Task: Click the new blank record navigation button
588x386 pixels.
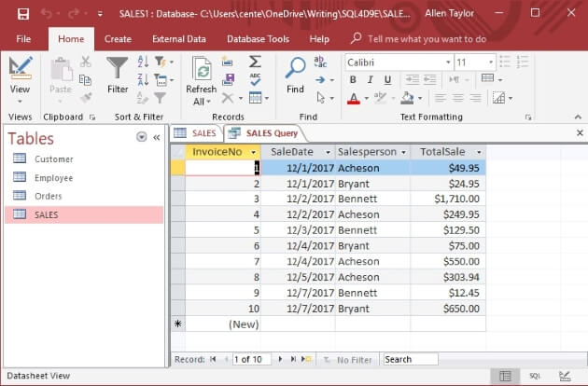Action: pos(307,359)
